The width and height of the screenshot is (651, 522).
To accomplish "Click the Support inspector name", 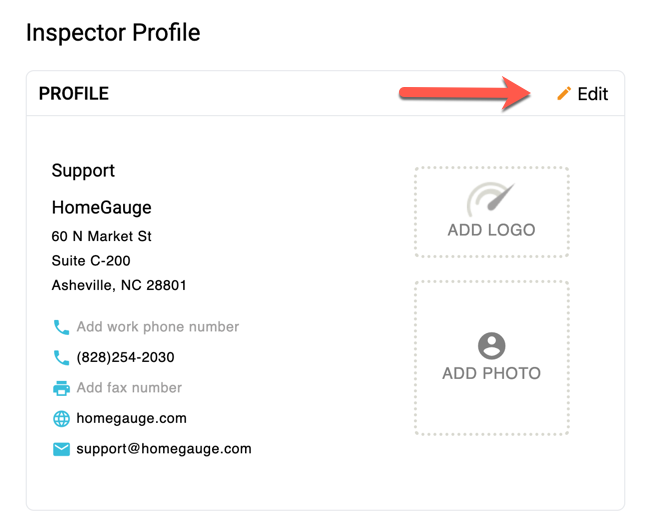I will [x=83, y=171].
